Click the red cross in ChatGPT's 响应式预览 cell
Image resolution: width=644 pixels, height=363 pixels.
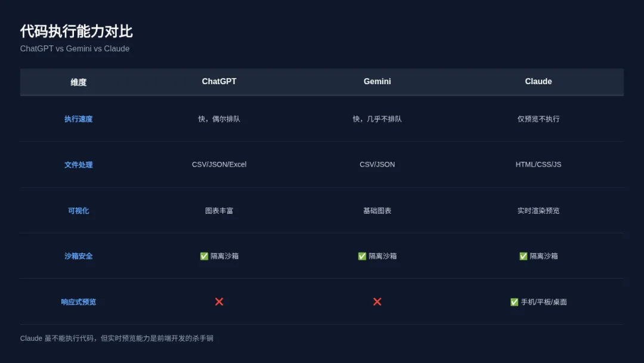click(219, 302)
